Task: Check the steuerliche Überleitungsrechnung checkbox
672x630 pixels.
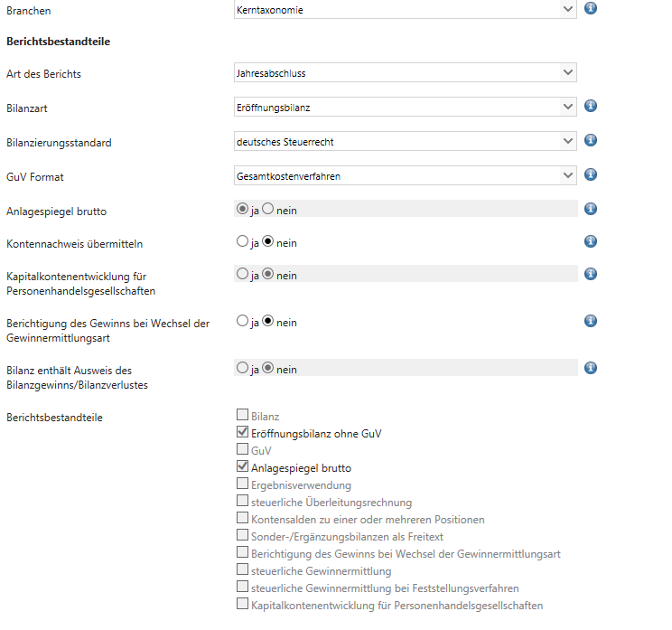Action: (242, 502)
